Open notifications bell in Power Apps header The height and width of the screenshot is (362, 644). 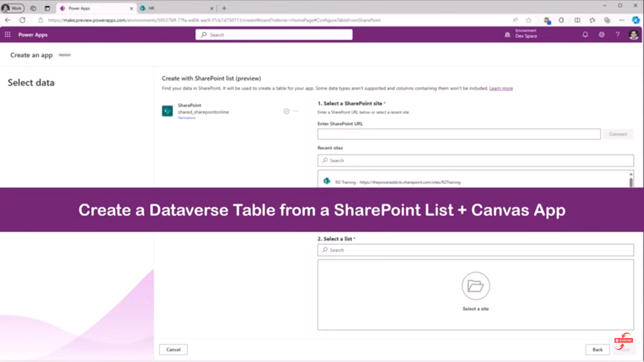[x=585, y=35]
